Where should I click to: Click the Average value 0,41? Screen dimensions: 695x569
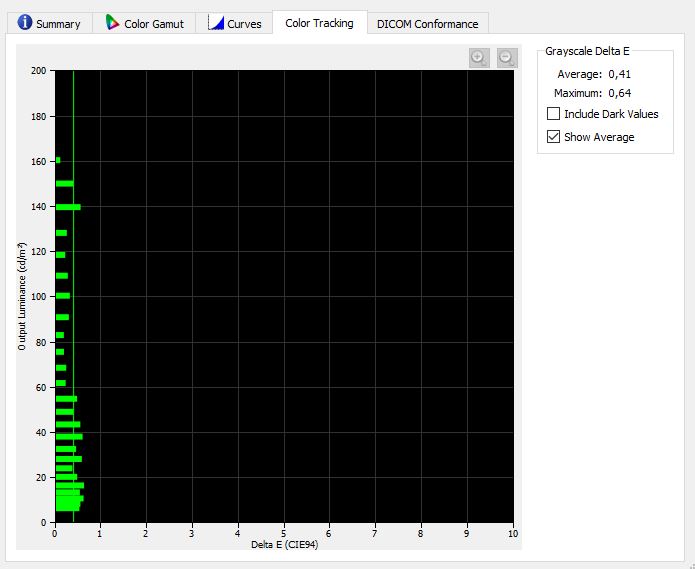619,74
